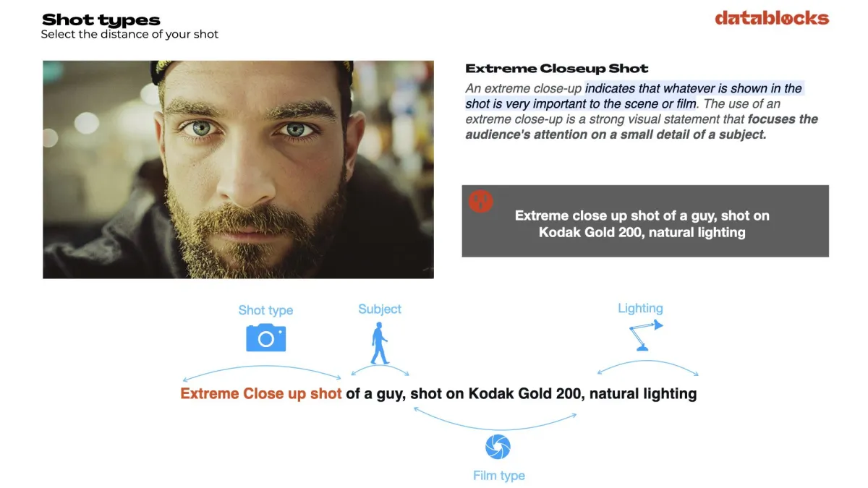Click the blue camera icon under Shot type
Viewport: 868px width, 488px height.
pos(265,338)
